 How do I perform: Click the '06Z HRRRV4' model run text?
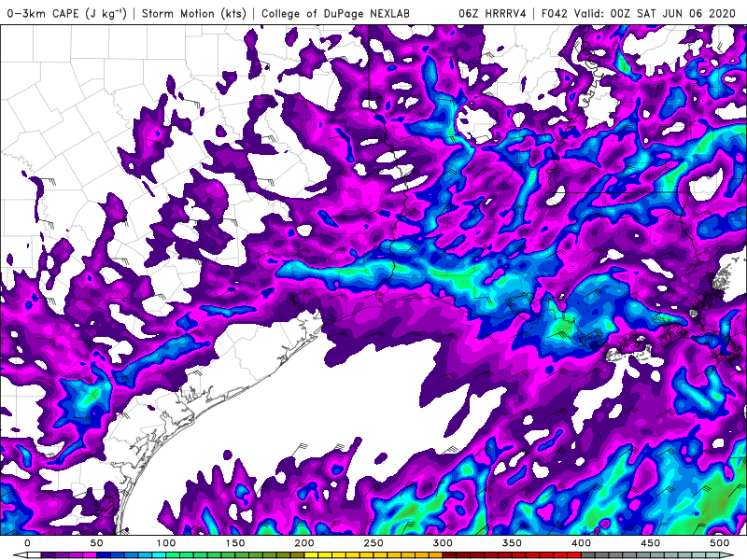click(492, 13)
